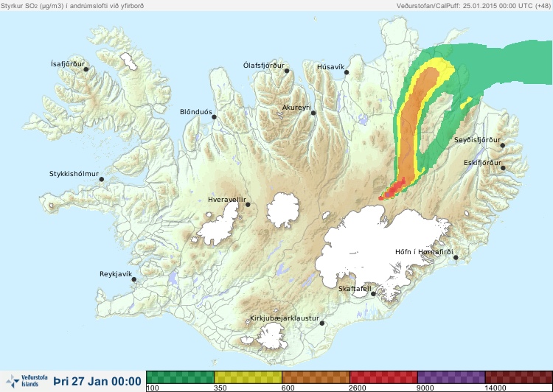Viewport: 553px width, 392px height.
Task: Click the Blönduós label text
Action: [196, 112]
